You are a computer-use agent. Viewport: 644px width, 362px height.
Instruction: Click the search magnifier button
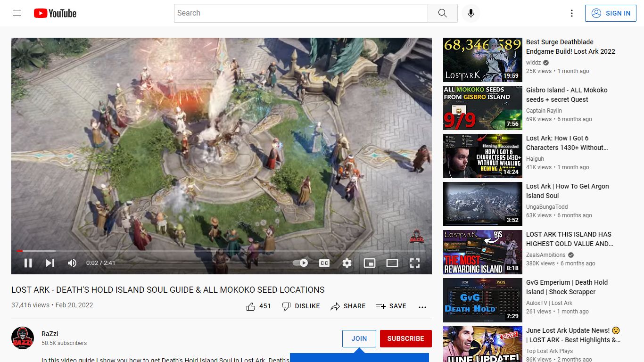[442, 13]
